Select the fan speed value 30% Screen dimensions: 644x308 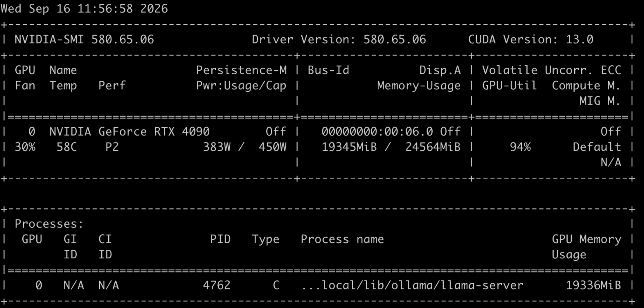25,147
